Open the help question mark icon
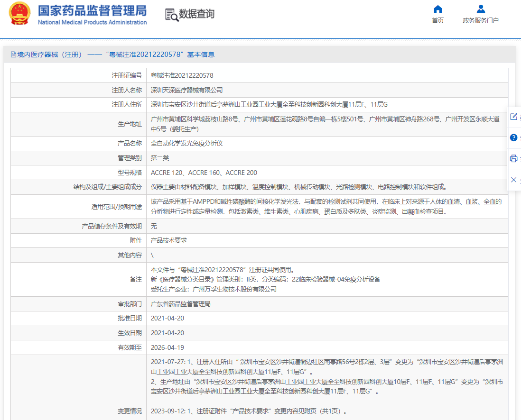 click(x=513, y=137)
